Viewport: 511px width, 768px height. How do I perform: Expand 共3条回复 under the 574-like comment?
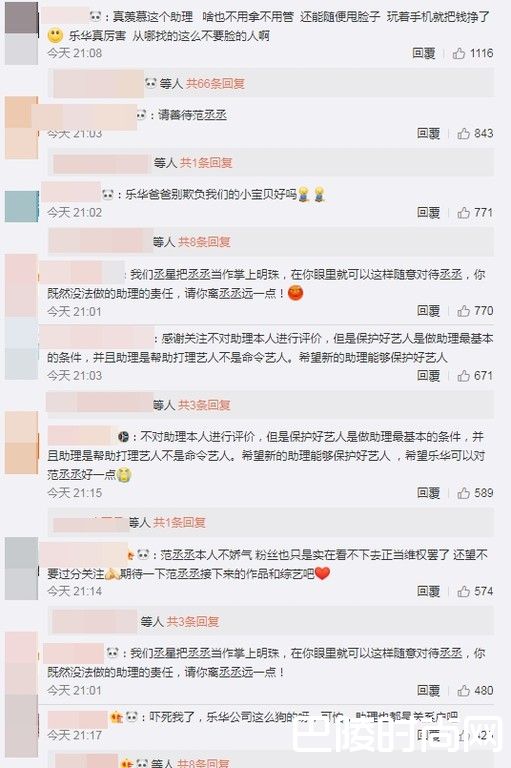point(193,622)
